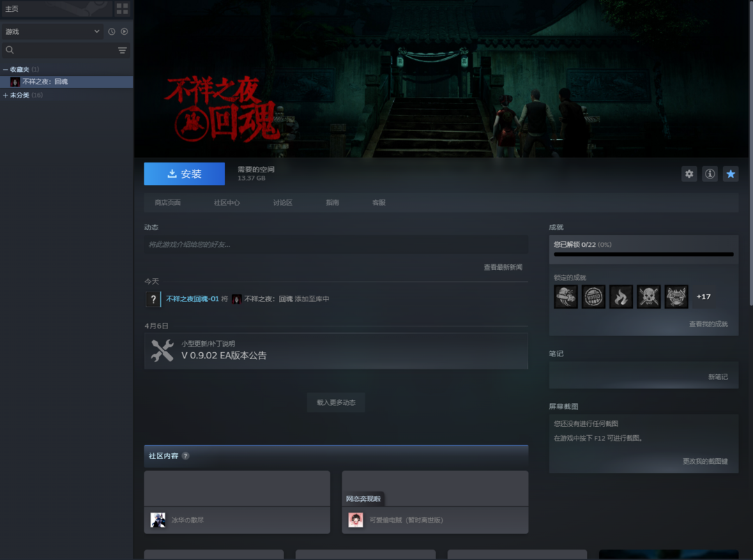This screenshot has width=753, height=560.
Task: Click 载入更多动态 button
Action: pos(336,402)
